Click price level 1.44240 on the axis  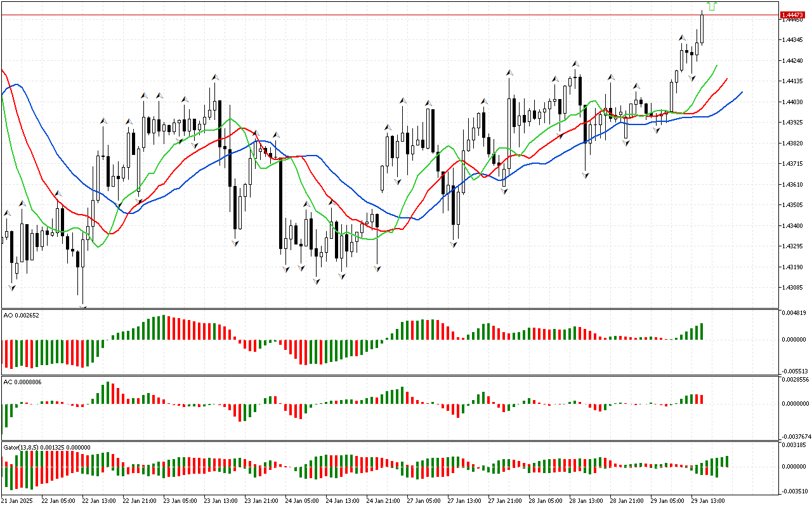(x=793, y=61)
